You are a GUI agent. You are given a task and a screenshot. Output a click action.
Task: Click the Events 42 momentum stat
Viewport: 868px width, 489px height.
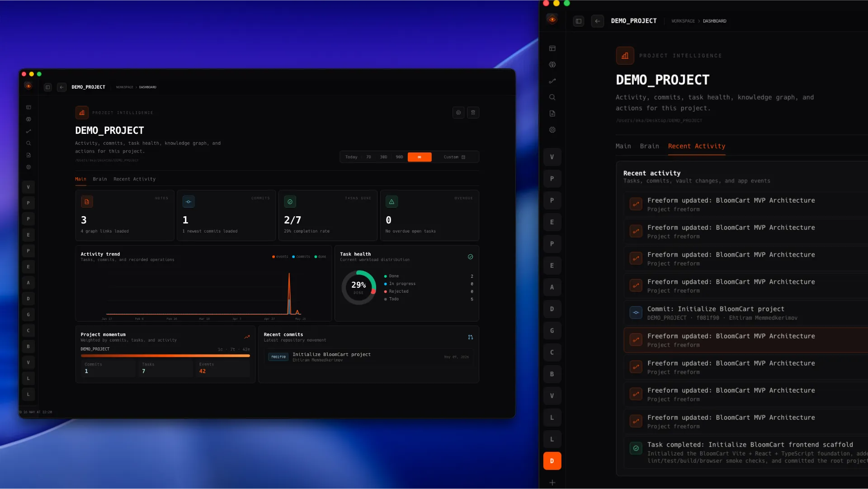[x=223, y=368]
